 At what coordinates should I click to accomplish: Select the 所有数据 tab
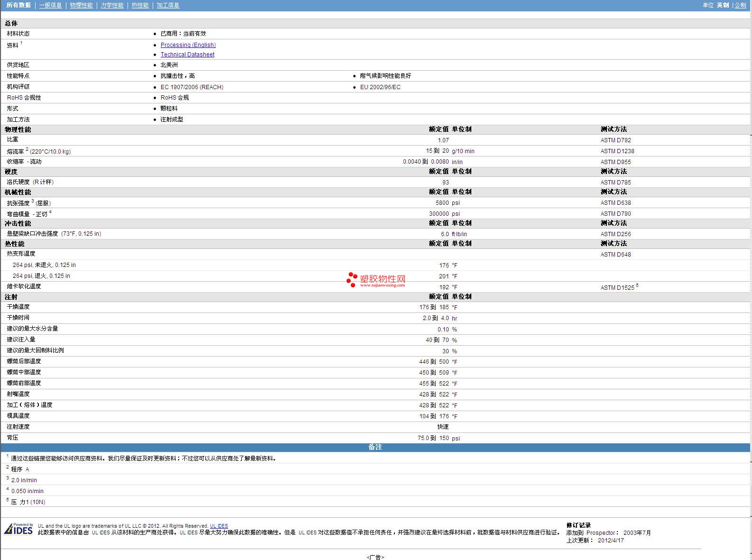(x=18, y=5)
